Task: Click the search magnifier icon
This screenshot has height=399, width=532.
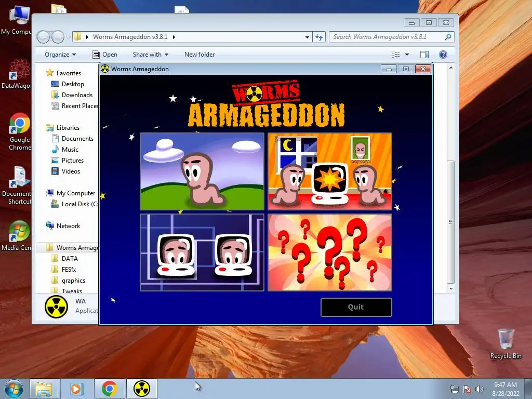Action: point(448,37)
